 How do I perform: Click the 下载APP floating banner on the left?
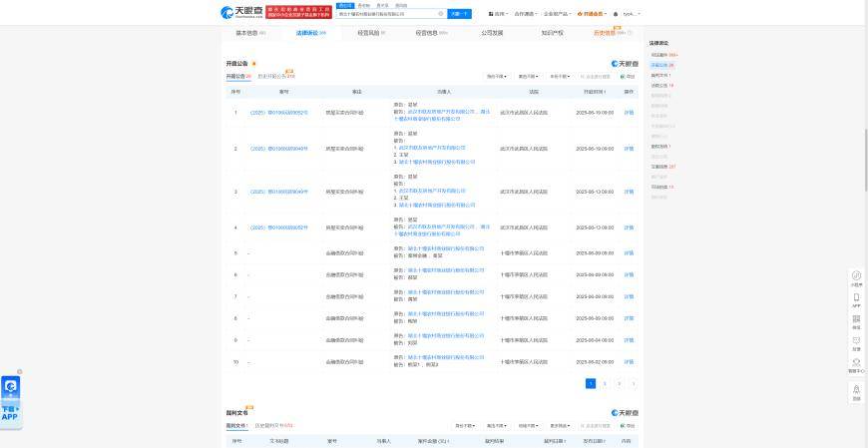(11, 401)
